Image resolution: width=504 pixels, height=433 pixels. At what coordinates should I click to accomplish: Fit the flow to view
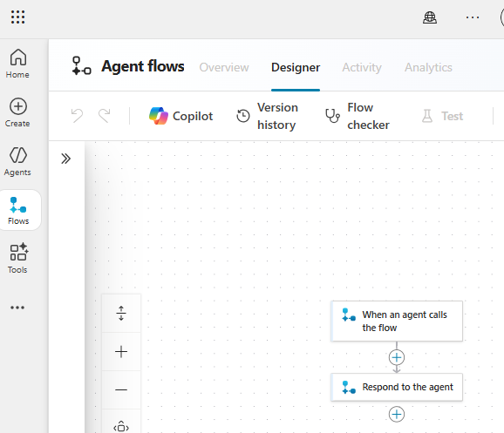click(121, 426)
